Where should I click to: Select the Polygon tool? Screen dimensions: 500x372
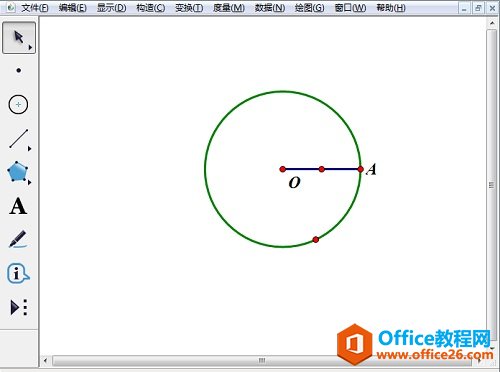click(x=18, y=172)
